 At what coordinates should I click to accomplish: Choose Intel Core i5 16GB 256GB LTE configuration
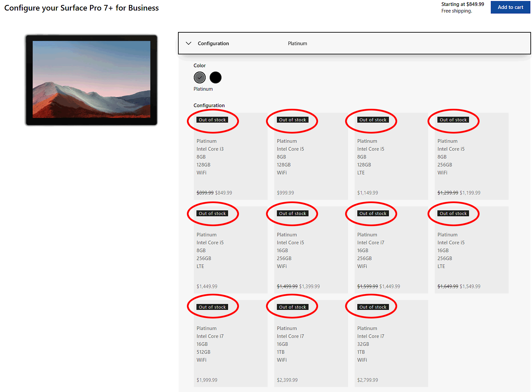[471, 250]
